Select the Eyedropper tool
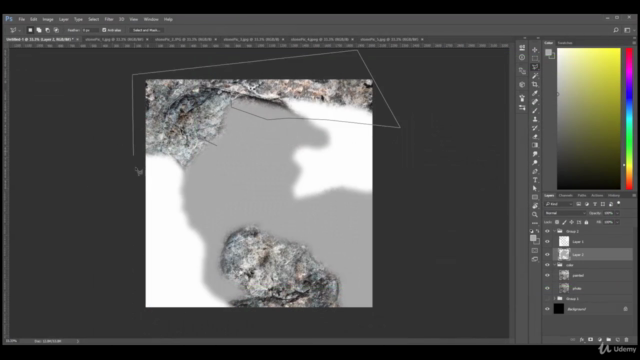This screenshot has width=640, height=360. coord(535,93)
